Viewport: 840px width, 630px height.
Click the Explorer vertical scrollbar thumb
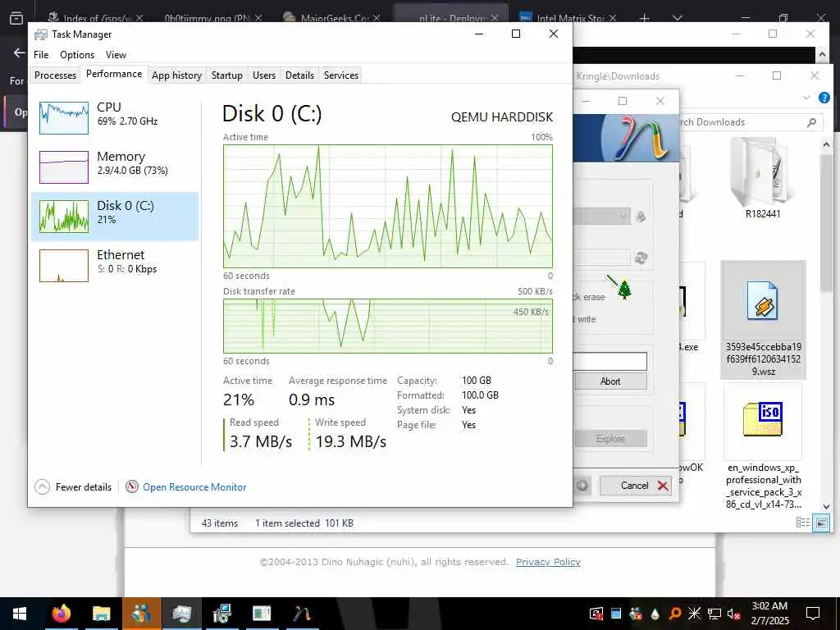point(825,222)
